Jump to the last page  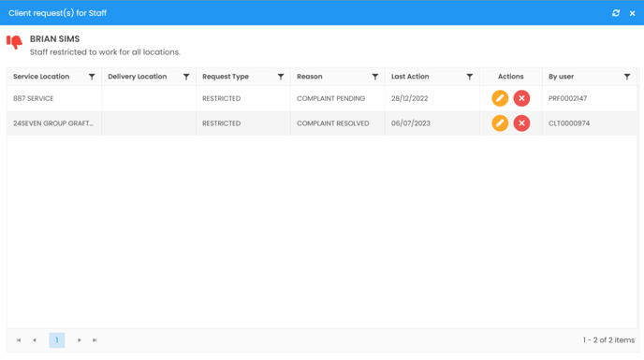click(x=95, y=340)
